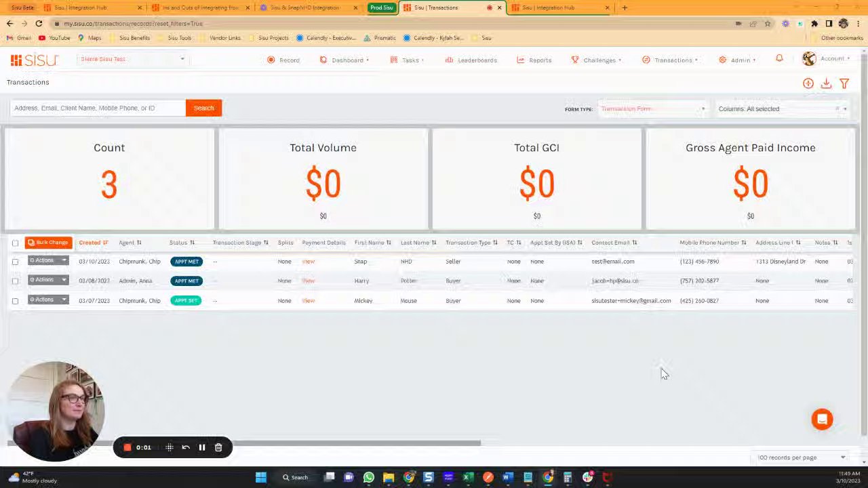Screen dimensions: 868x488
Task: Open browser extensions puzzle icon
Action: point(814,24)
